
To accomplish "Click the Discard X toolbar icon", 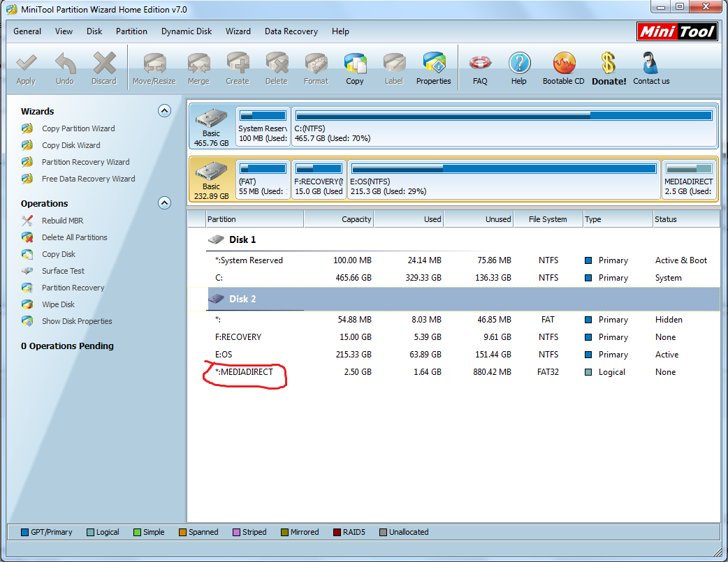I will 104,68.
